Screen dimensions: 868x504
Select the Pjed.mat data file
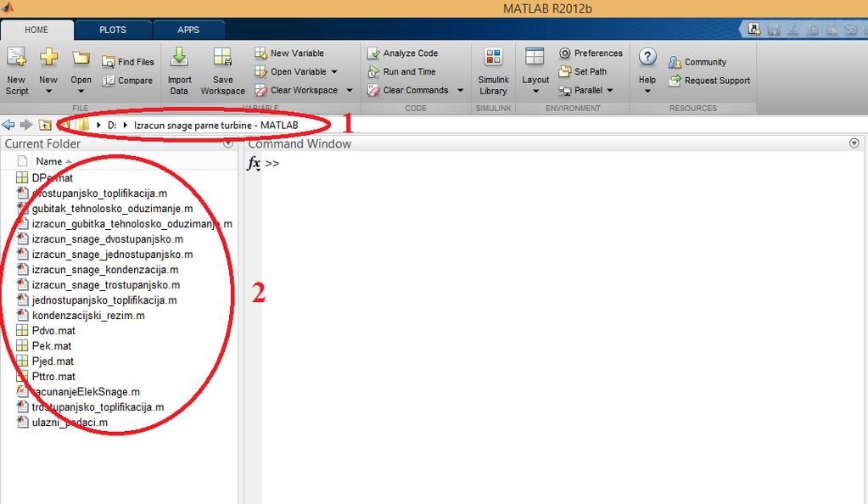tap(53, 361)
